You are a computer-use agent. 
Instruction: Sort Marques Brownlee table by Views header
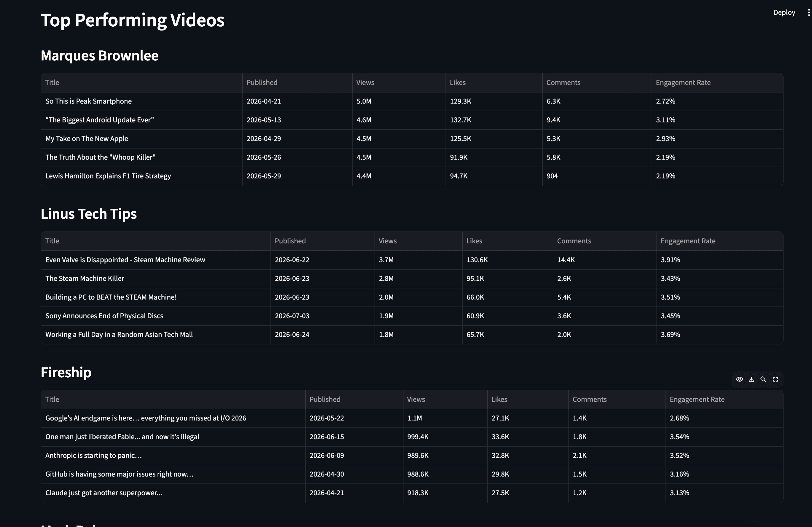tap(399, 82)
